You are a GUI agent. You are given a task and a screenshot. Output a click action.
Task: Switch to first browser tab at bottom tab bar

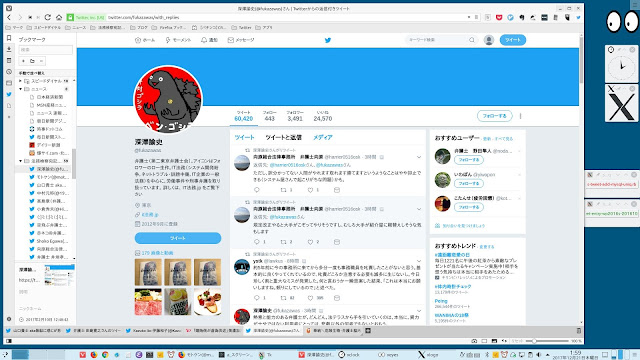(x=33, y=331)
